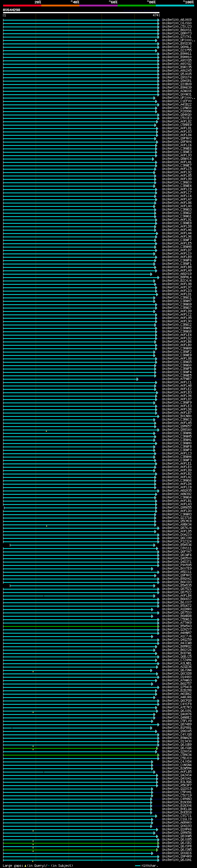
Task: Select label UniRef100_B0CN80
Action: point(177,416)
